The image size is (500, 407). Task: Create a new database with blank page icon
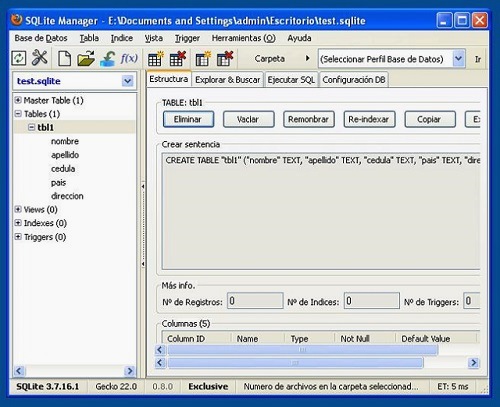coord(64,58)
